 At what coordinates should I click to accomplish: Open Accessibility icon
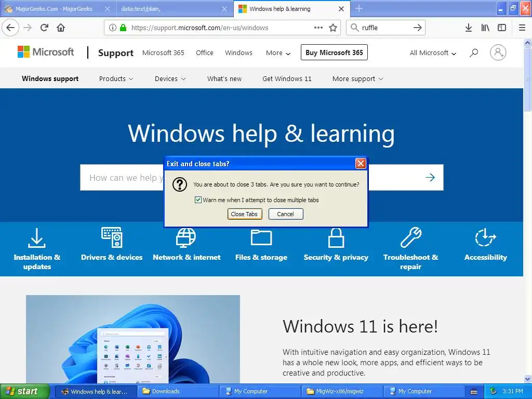[486, 237]
